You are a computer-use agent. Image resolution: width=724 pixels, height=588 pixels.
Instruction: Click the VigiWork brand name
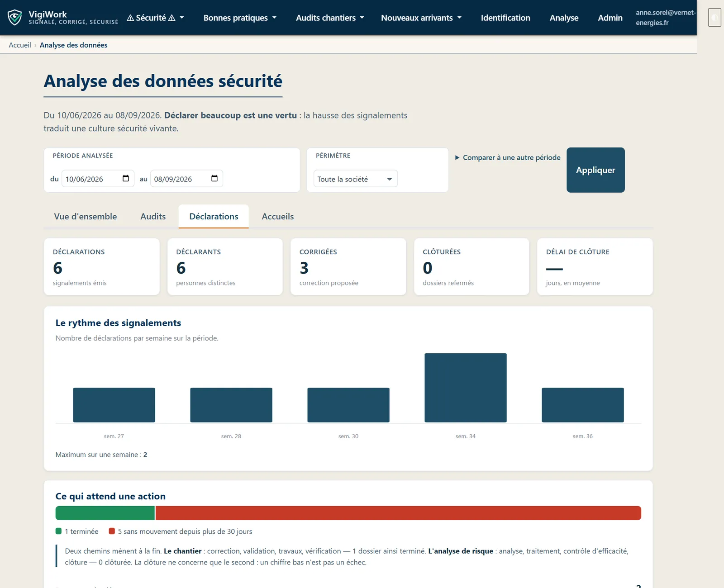click(48, 14)
